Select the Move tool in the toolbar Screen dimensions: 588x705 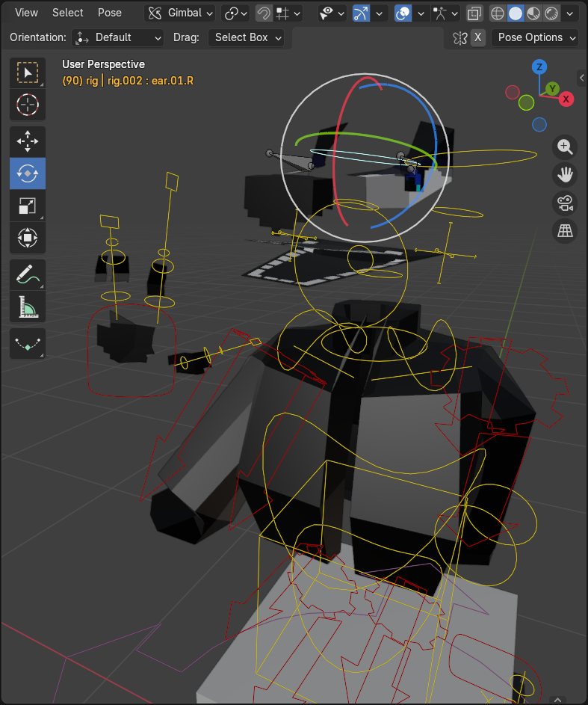[x=28, y=141]
